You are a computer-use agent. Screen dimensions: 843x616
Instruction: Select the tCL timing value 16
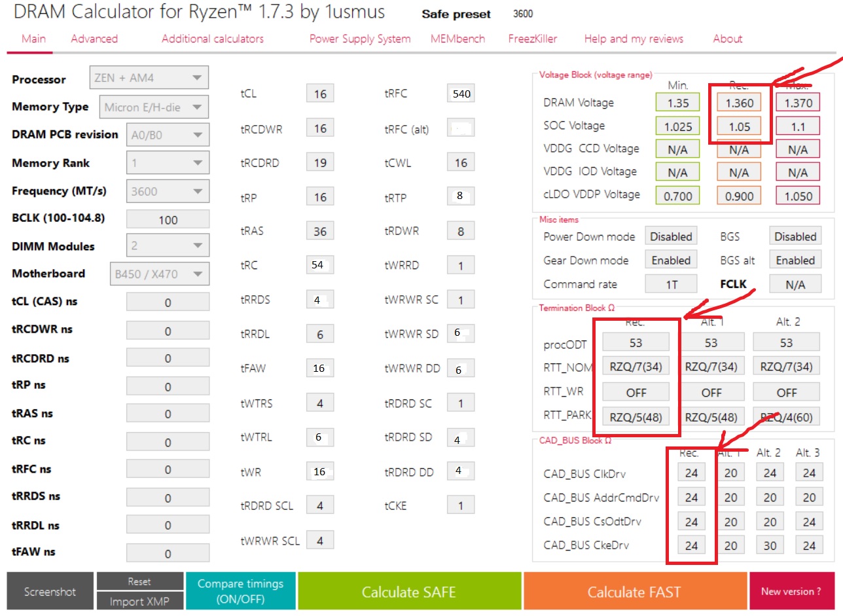tap(320, 94)
